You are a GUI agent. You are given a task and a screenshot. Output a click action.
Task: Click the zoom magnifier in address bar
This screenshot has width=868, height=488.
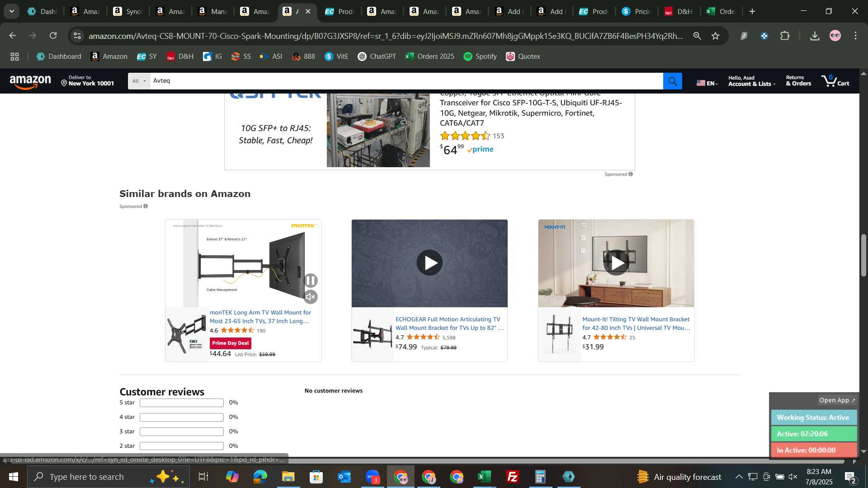pyautogui.click(x=697, y=36)
